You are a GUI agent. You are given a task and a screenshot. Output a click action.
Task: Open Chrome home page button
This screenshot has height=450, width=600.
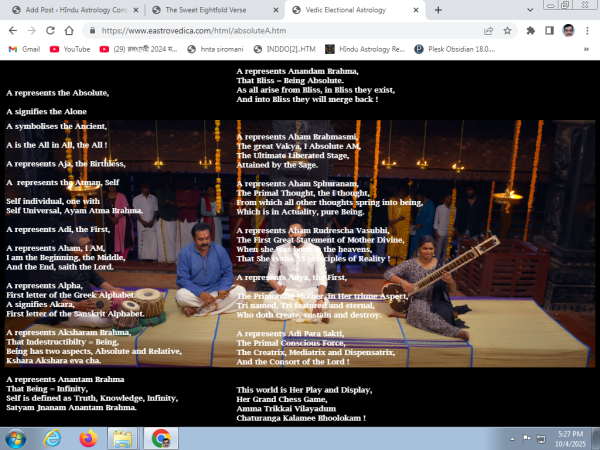pos(67,31)
